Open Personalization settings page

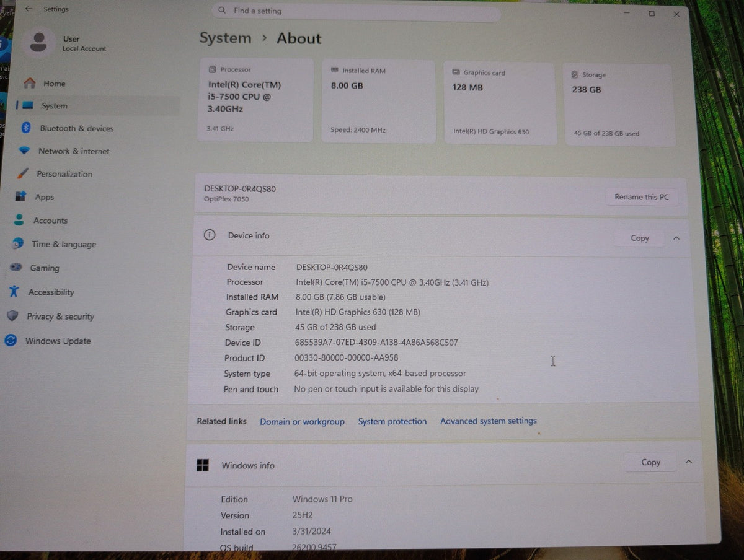(x=64, y=173)
